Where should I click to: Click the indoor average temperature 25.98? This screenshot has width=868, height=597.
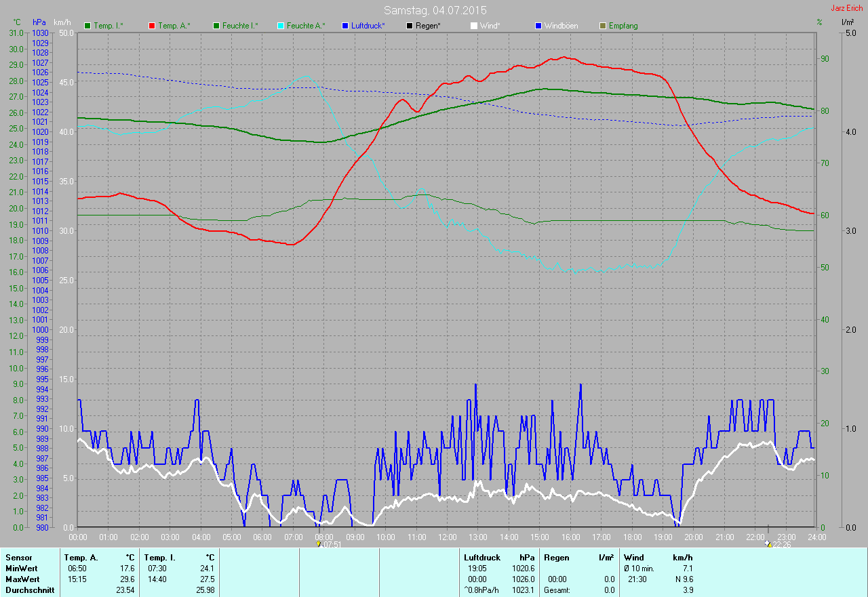point(205,590)
